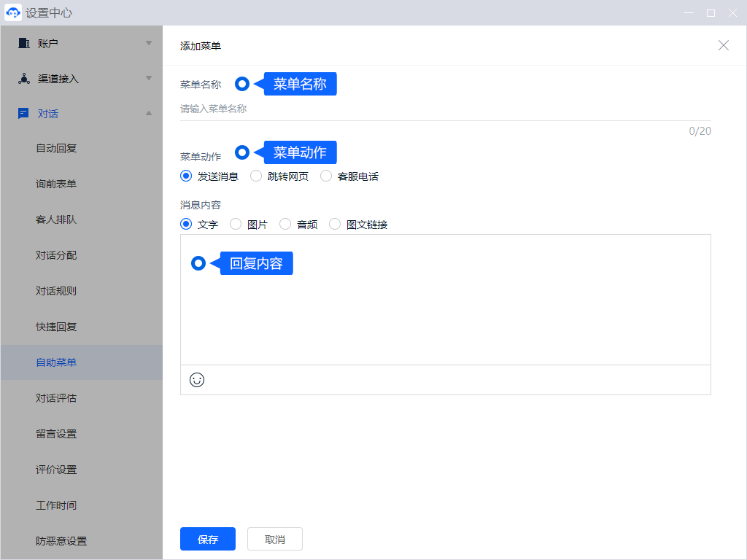Click the 对话 chat icon in sidebar
The image size is (747, 560).
click(x=23, y=114)
